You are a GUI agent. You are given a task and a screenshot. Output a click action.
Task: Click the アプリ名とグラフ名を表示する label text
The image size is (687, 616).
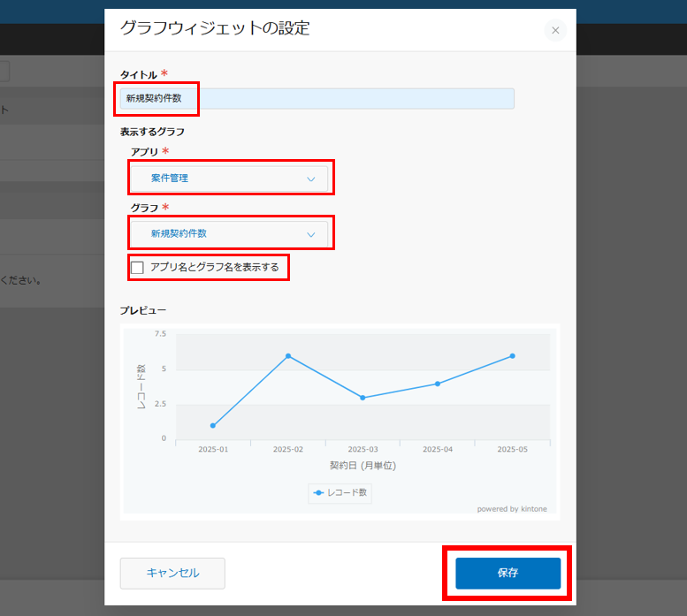tap(214, 267)
